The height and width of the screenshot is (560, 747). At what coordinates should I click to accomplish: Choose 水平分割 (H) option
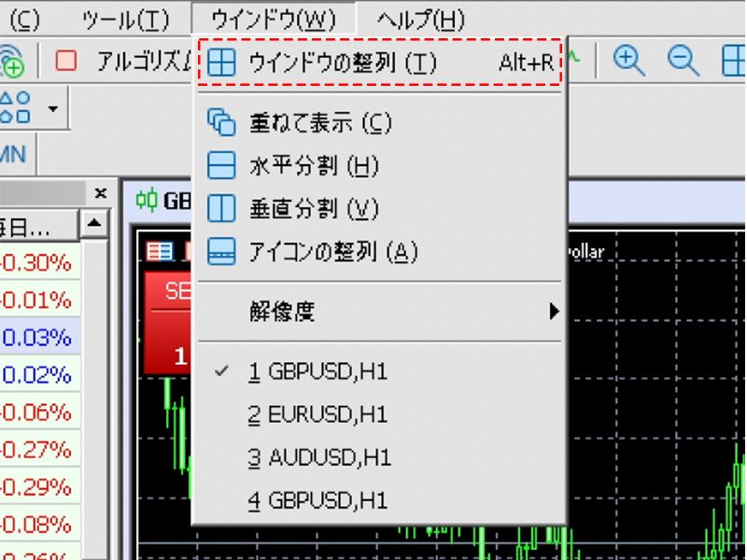(380, 166)
